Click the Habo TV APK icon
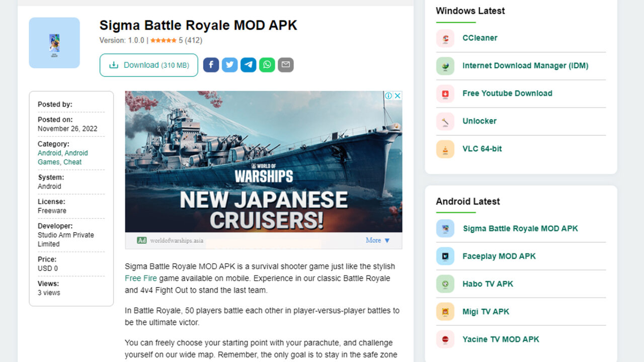Image resolution: width=644 pixels, height=362 pixels. (x=445, y=284)
